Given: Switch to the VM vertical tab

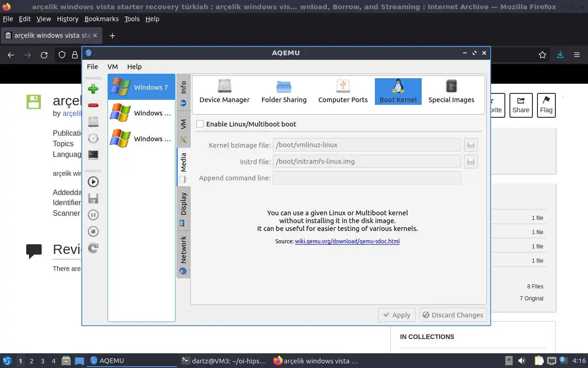Looking at the screenshot, I should (x=183, y=130).
